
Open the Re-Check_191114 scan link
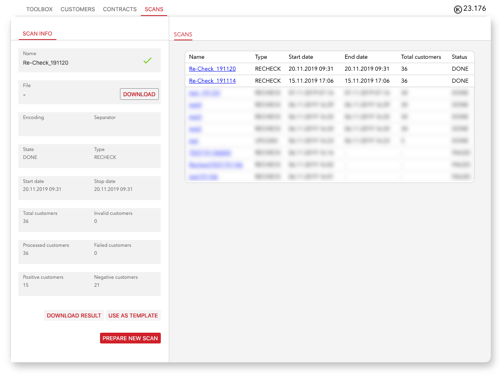point(212,81)
